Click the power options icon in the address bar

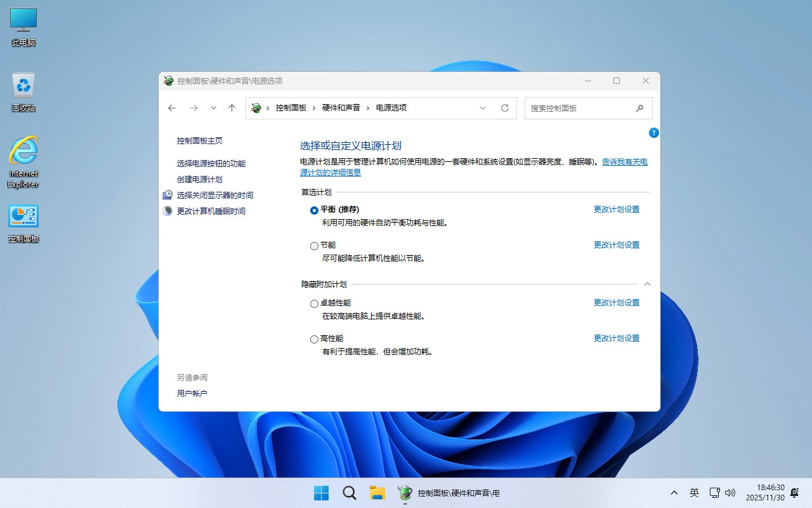(256, 108)
